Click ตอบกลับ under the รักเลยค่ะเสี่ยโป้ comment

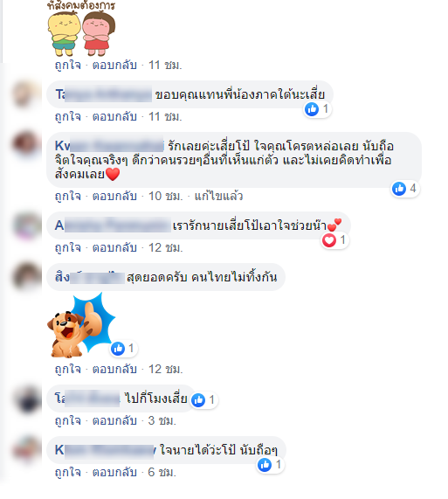click(114, 196)
